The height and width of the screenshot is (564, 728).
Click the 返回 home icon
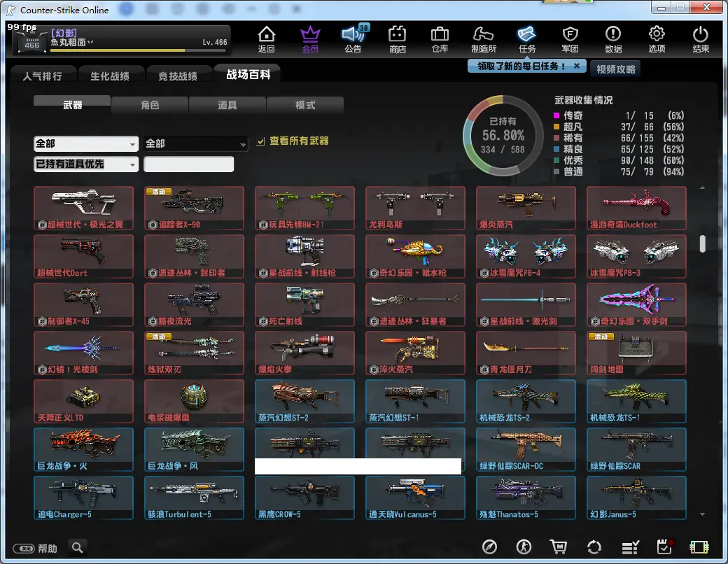(x=267, y=39)
